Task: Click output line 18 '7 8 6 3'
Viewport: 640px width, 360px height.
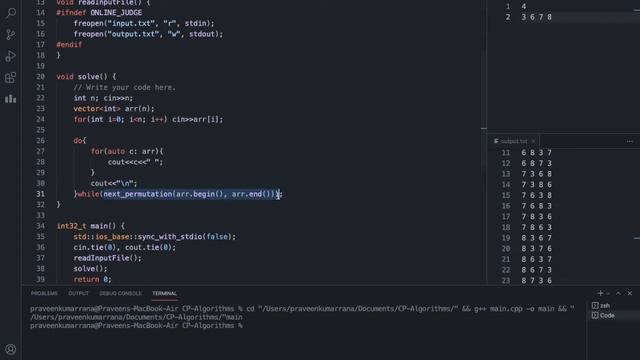Action: pos(536,227)
